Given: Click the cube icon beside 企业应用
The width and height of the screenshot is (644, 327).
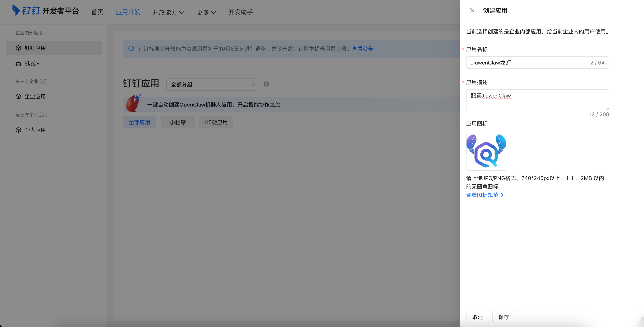Looking at the screenshot, I should tap(18, 96).
